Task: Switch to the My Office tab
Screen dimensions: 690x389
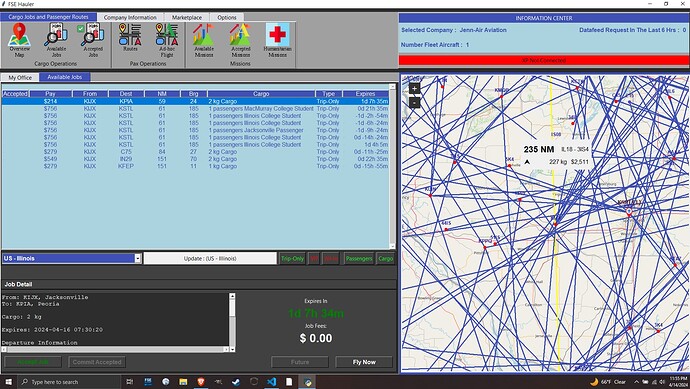Action: [20, 77]
